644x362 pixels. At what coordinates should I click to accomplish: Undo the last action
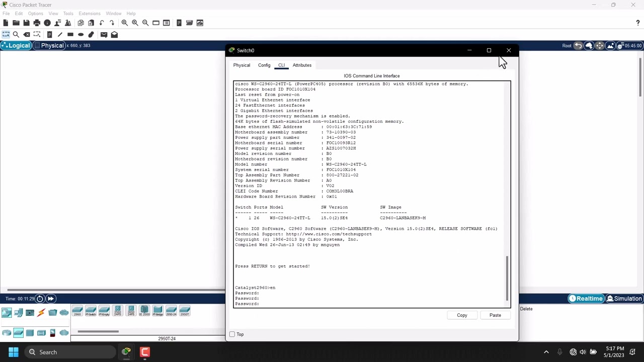pyautogui.click(x=102, y=23)
